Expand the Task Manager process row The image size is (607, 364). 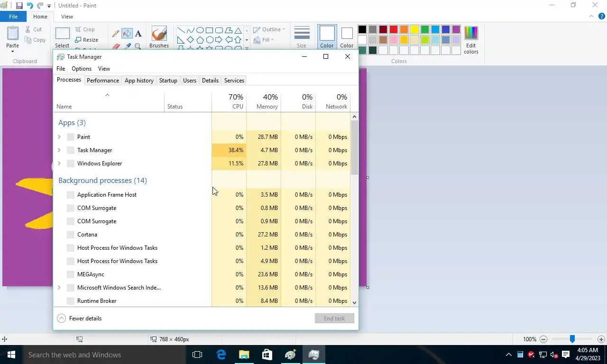coord(59,150)
